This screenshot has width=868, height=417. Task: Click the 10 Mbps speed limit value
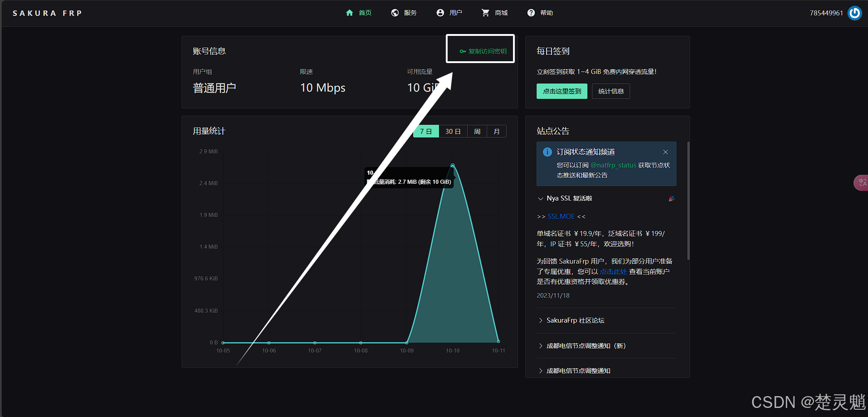point(323,88)
